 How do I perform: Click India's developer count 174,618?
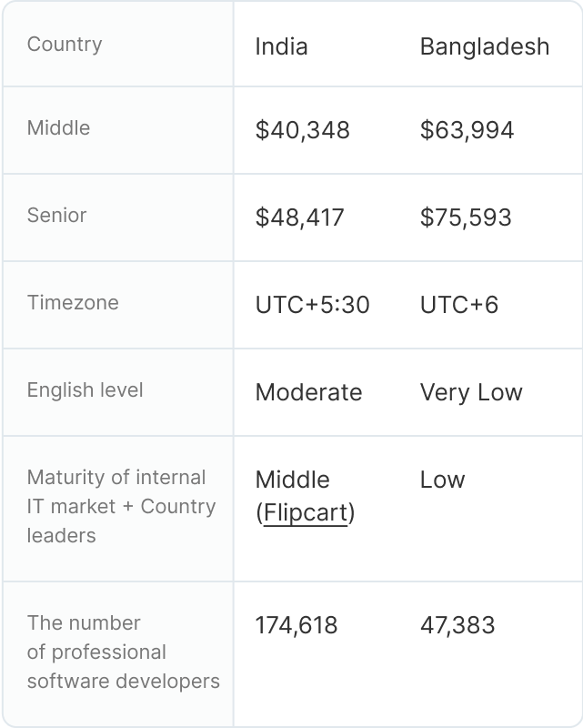pos(296,625)
